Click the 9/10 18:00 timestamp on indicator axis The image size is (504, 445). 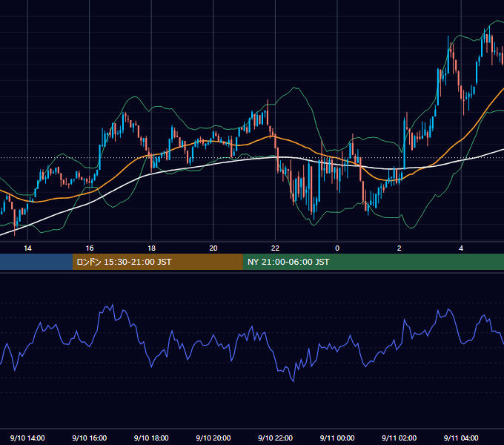151,438
